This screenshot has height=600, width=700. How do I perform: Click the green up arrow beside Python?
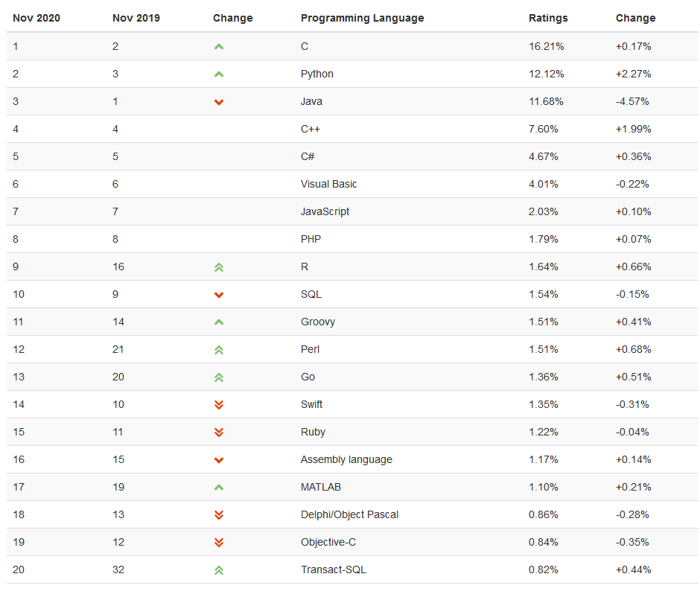[219, 74]
